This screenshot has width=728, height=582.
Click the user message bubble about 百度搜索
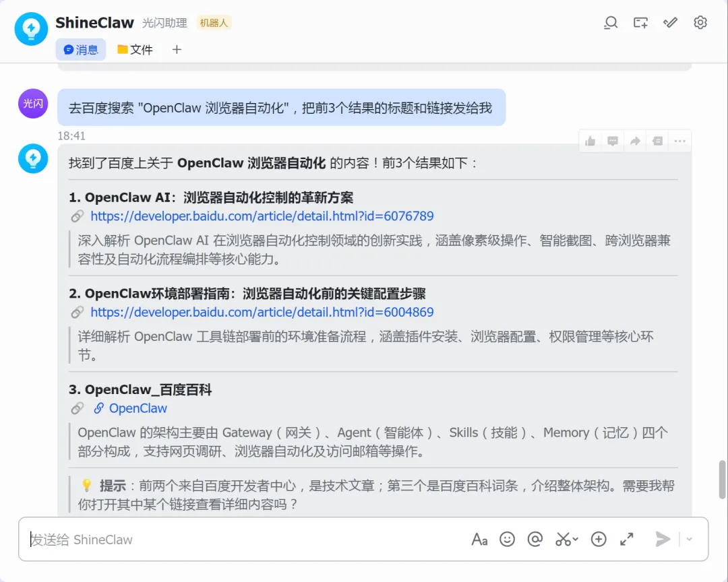point(281,108)
